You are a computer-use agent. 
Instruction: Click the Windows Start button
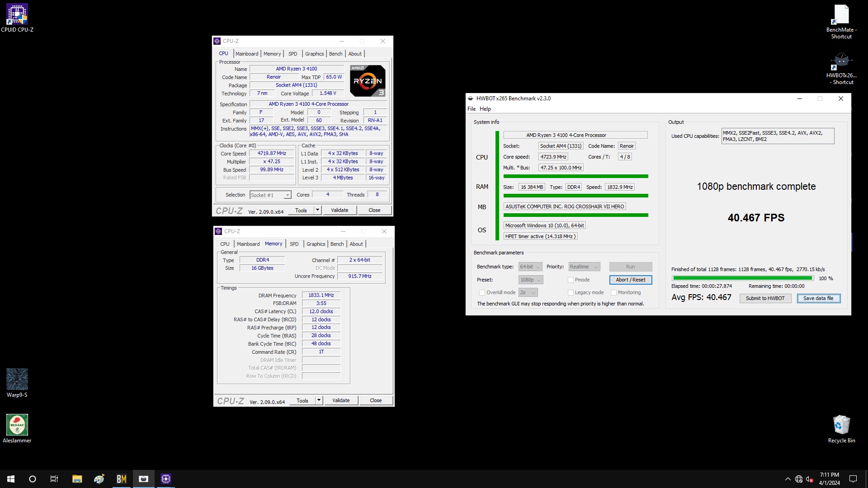(11, 479)
